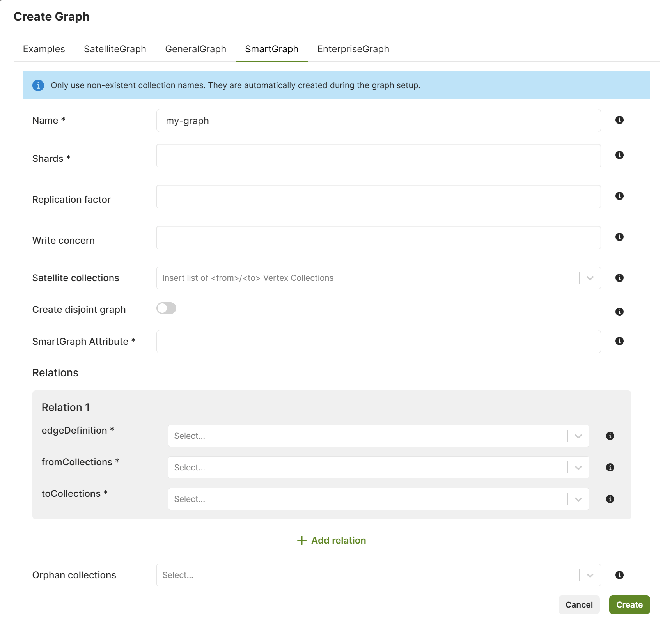672x638 pixels.
Task: Click the info icon beside Create disjoint graph
Action: point(619,312)
